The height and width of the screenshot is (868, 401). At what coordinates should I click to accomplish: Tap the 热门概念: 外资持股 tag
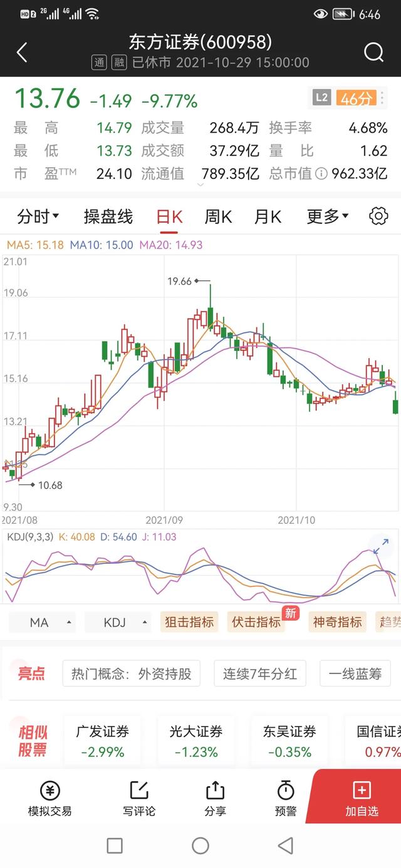click(x=131, y=674)
